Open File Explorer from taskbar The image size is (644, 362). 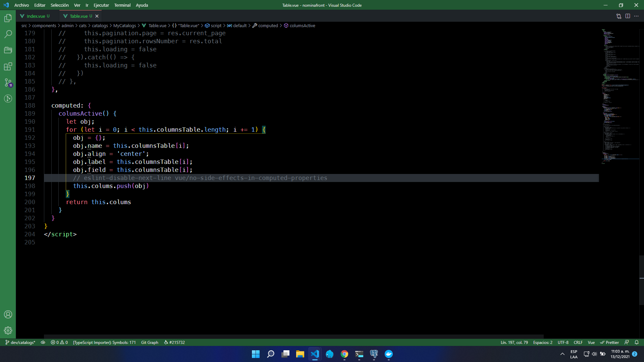coord(300,354)
